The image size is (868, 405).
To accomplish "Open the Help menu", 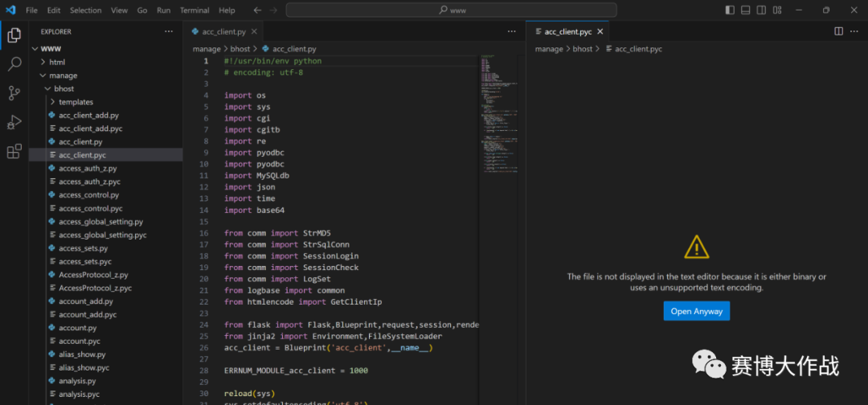I will coord(227,10).
